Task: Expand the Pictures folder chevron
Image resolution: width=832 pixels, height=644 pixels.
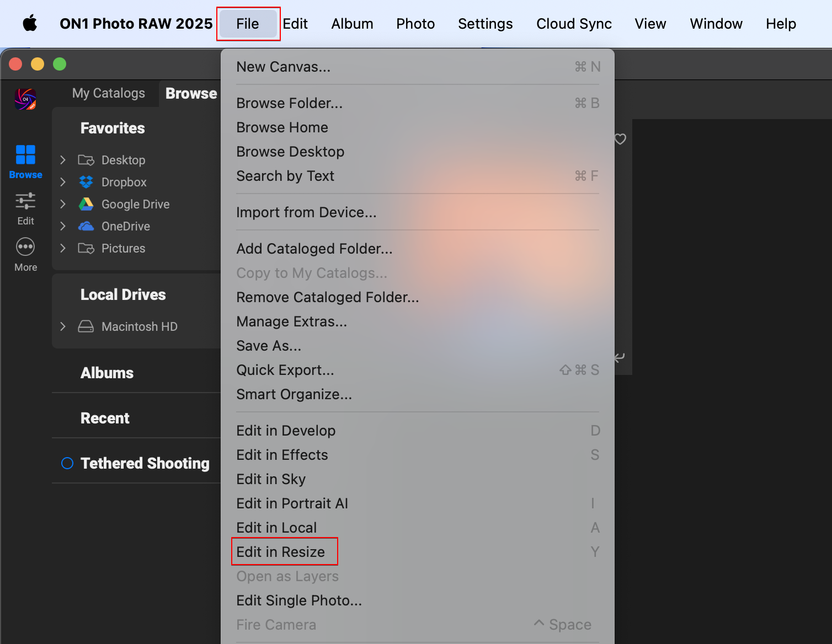Action: [x=63, y=248]
